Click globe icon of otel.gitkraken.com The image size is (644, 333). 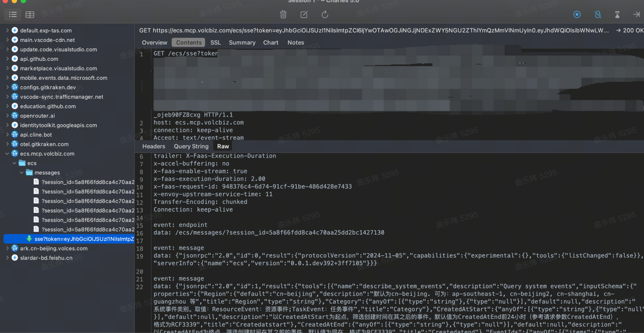15,144
